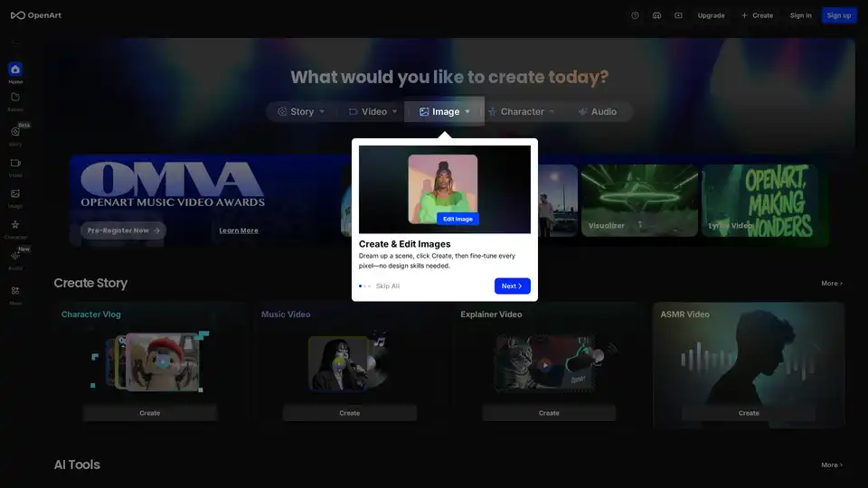The width and height of the screenshot is (868, 488).
Task: Click the Home icon in the sidebar
Action: pos(15,70)
